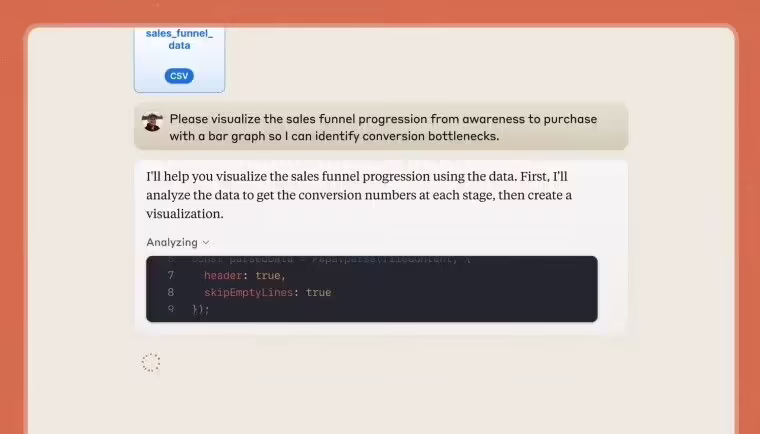Click the closing '});' code line
This screenshot has height=434, width=760.
(x=200, y=309)
